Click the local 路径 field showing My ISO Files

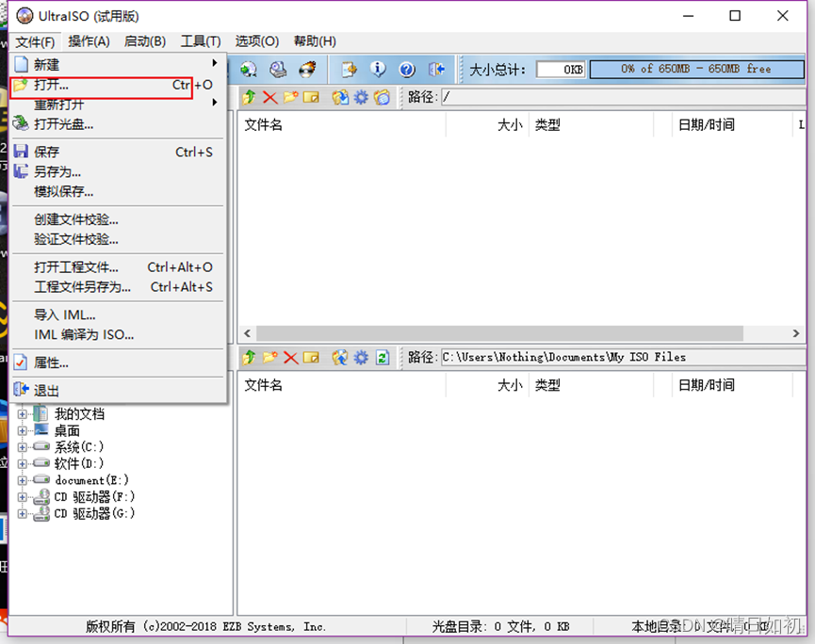pos(623,358)
